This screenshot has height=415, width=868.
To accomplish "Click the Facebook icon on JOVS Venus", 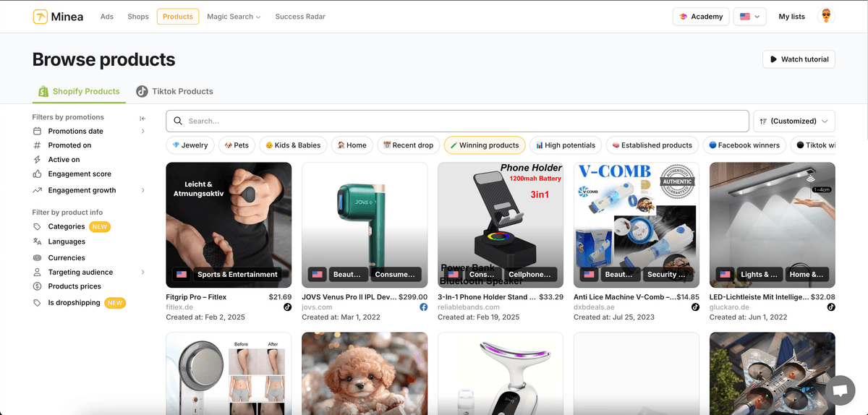I will coord(424,307).
